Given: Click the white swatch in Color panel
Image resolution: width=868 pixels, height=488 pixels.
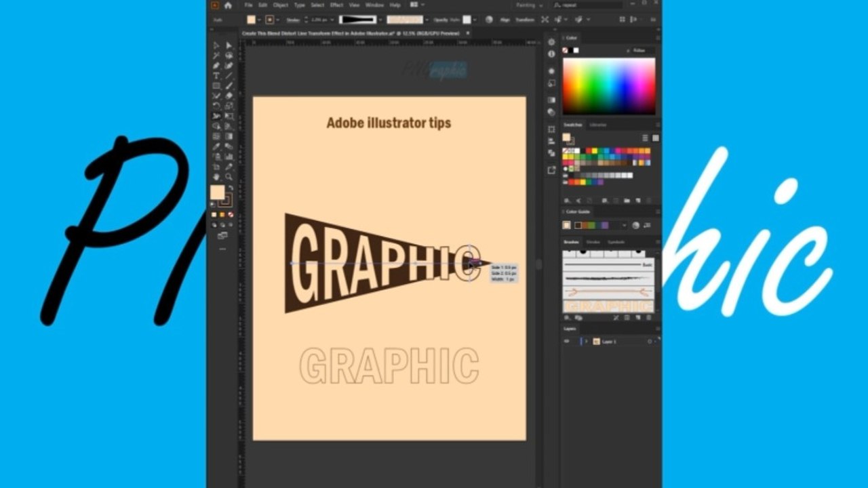Looking at the screenshot, I should point(576,50).
